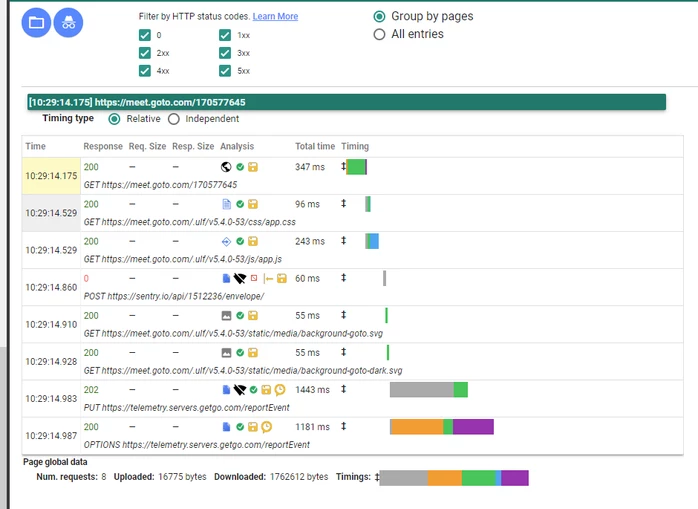Click the Time column header
Screen dimensions: 698x509
tap(35, 147)
